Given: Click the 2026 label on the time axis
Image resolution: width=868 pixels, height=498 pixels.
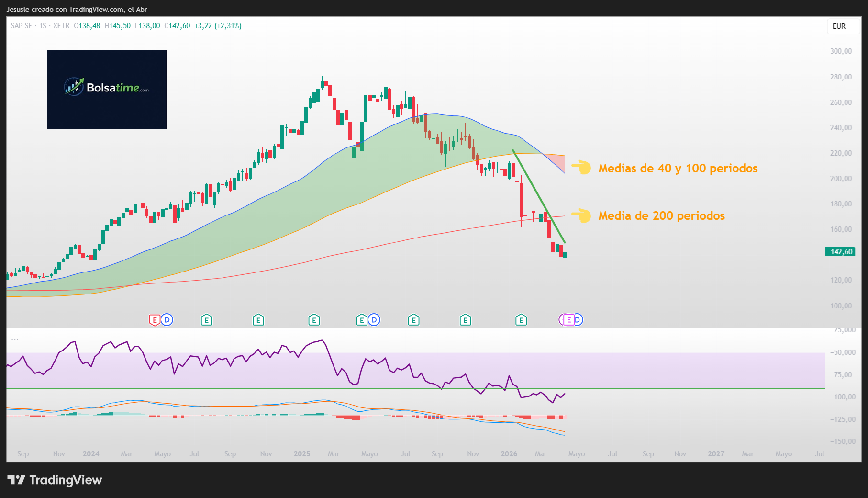Looking at the screenshot, I should click(x=509, y=453).
